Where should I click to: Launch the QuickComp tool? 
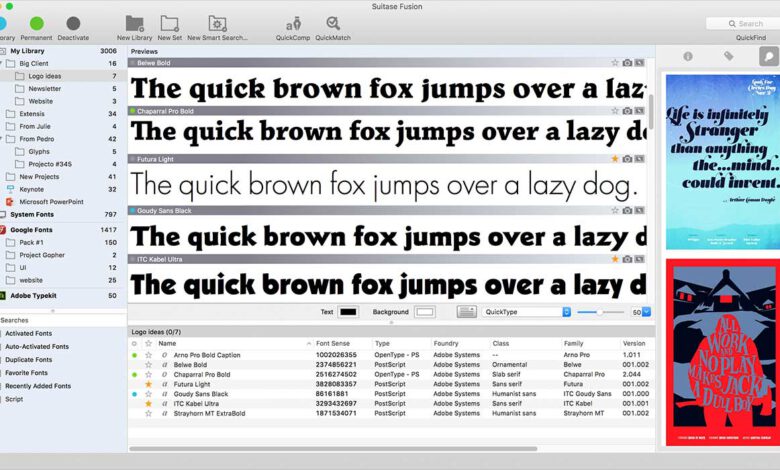[293, 23]
